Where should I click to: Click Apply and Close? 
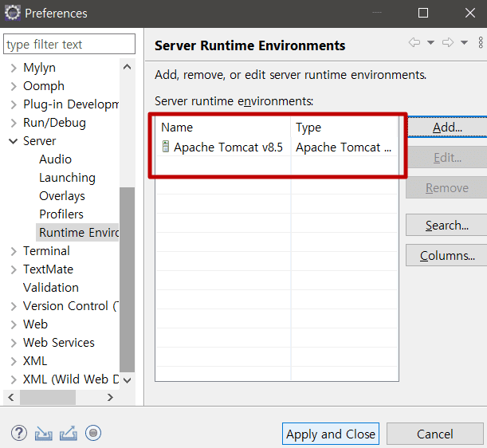pyautogui.click(x=331, y=434)
